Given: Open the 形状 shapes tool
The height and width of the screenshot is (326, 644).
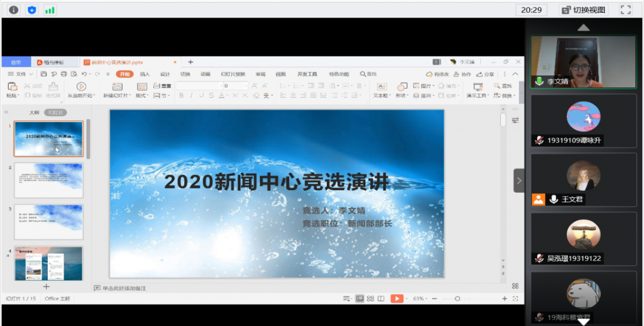Looking at the screenshot, I should pyautogui.click(x=402, y=87).
